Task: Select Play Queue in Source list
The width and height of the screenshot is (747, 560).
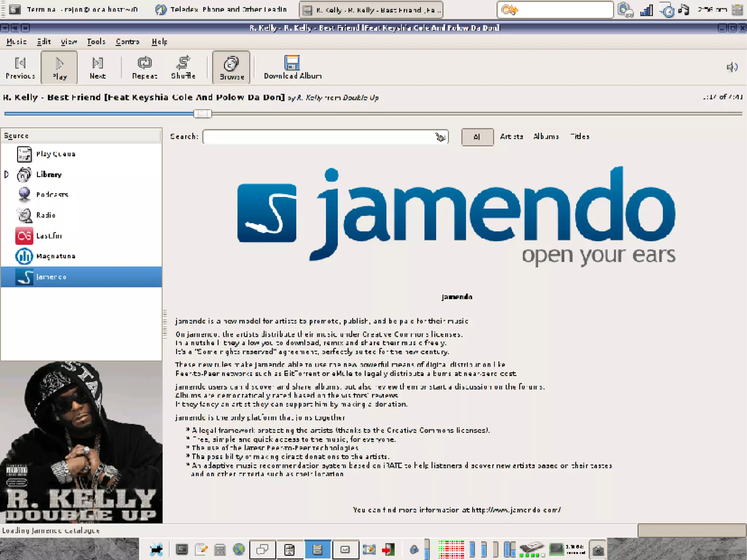Action: tap(55, 154)
